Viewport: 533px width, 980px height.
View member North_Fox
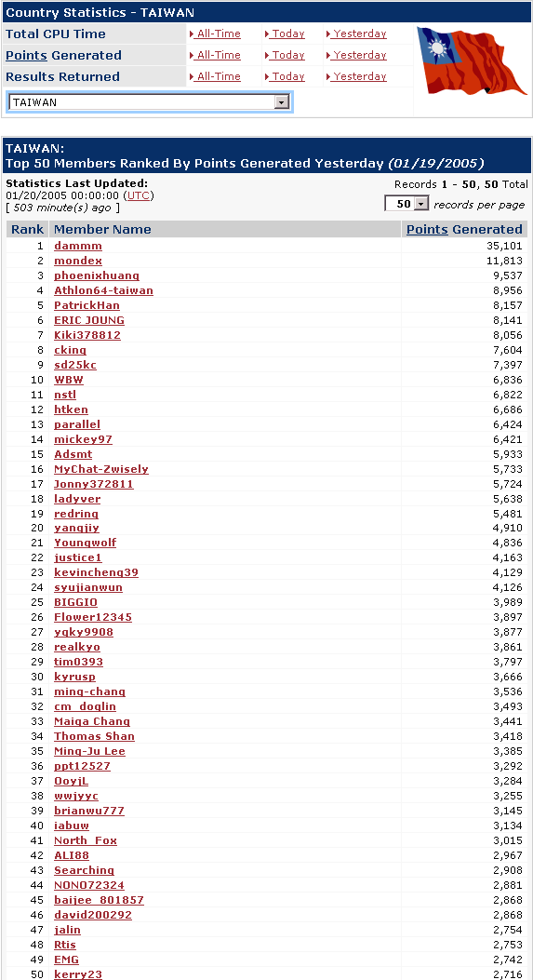(x=86, y=840)
